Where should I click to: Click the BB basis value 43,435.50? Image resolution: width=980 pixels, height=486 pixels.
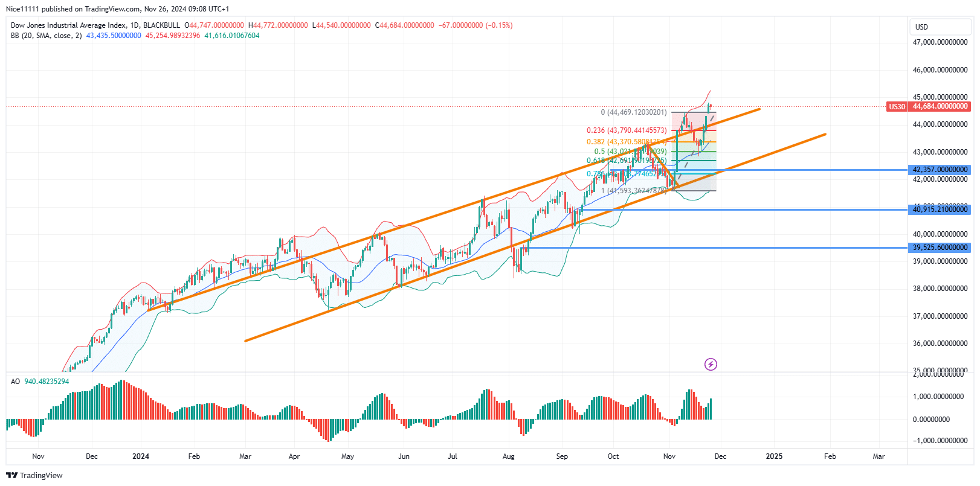[114, 36]
